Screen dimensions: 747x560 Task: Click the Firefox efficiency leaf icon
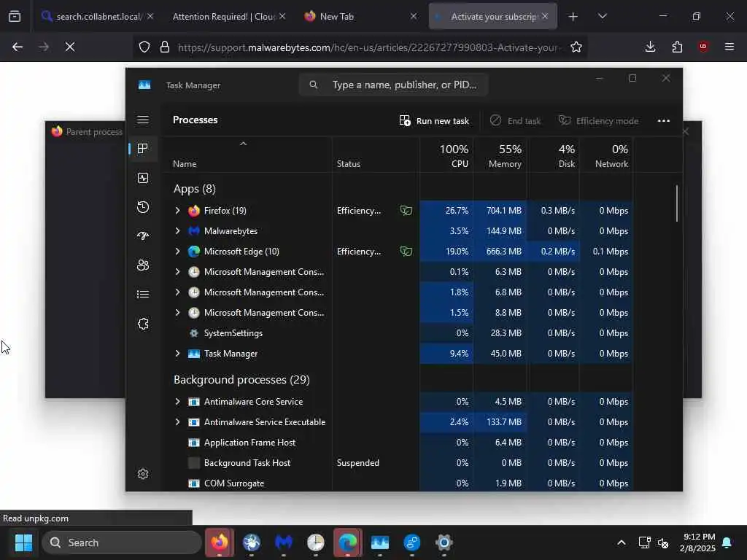pos(406,211)
